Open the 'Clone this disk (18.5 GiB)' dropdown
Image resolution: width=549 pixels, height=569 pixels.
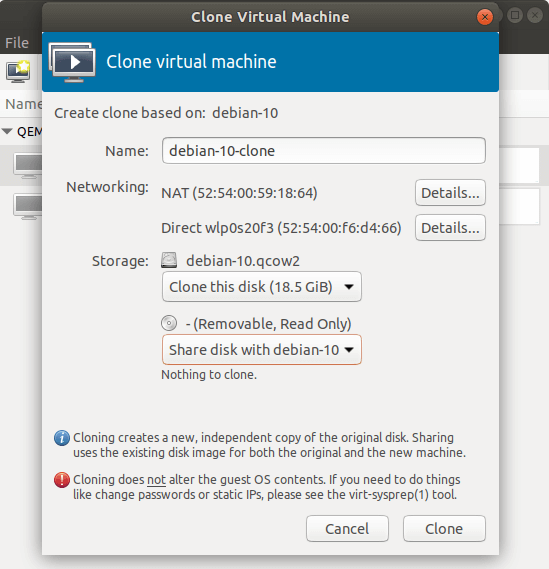point(262,287)
